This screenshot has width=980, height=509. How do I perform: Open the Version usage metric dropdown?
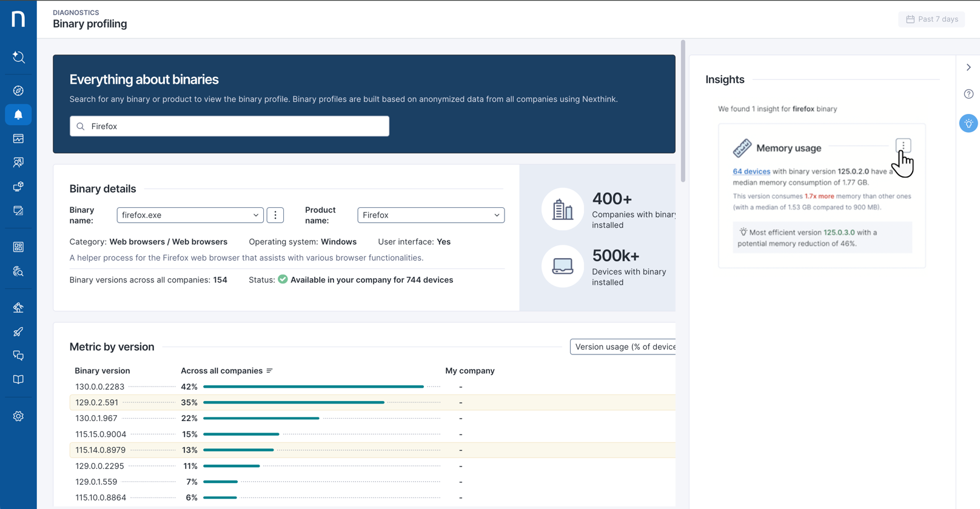click(x=623, y=347)
